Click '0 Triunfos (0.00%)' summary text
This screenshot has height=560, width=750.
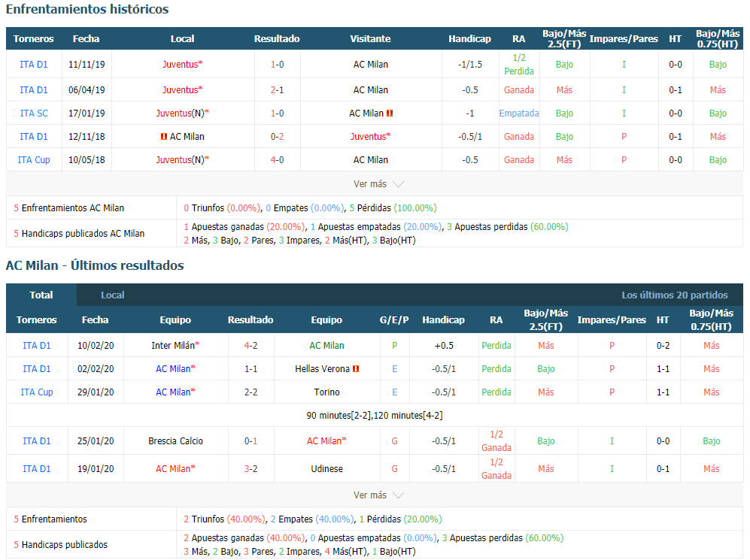tap(223, 208)
